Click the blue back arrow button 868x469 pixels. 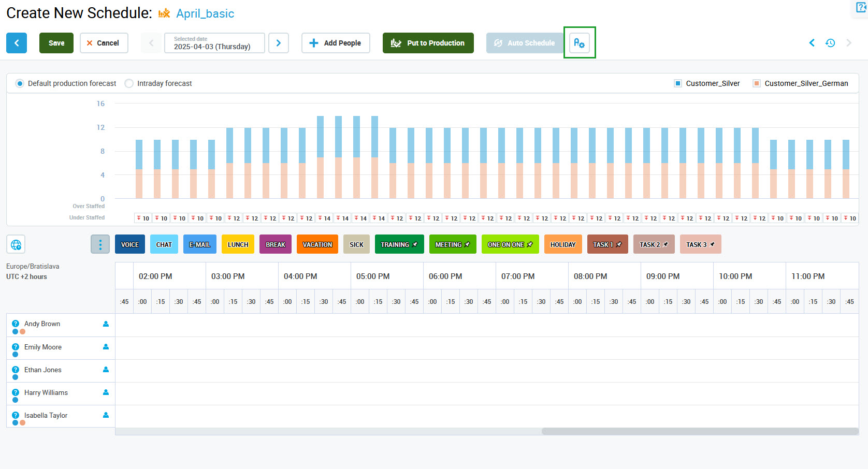(17, 43)
